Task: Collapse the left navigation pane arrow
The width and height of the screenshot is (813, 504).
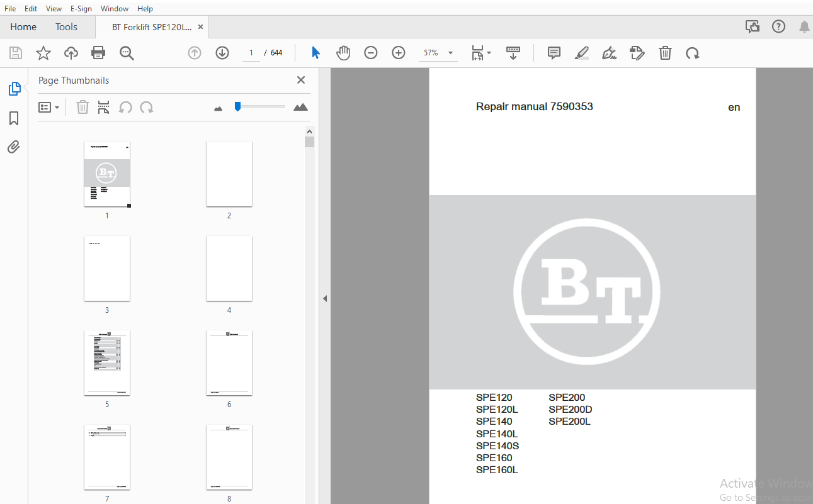Action: pyautogui.click(x=325, y=298)
